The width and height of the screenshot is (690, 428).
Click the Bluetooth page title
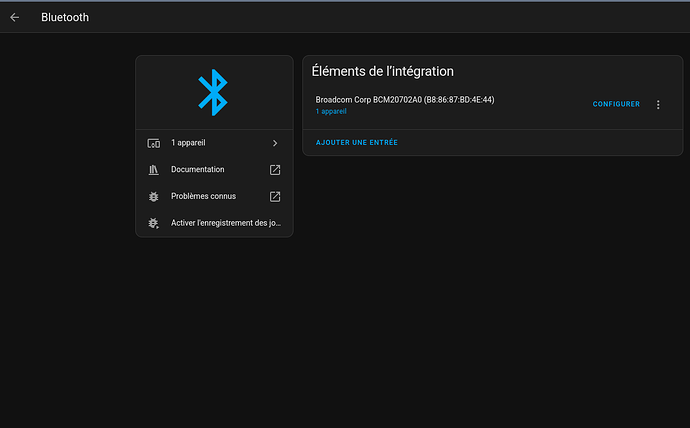pos(65,18)
